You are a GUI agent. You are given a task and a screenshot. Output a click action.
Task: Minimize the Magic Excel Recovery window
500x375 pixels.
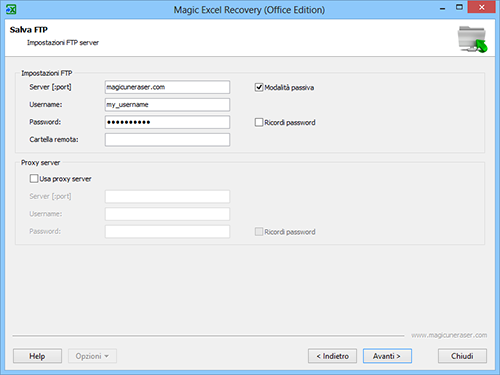443,9
